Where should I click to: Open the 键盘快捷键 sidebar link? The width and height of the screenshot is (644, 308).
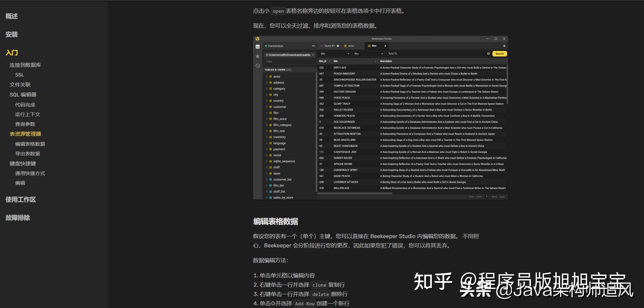pyautogui.click(x=23, y=164)
